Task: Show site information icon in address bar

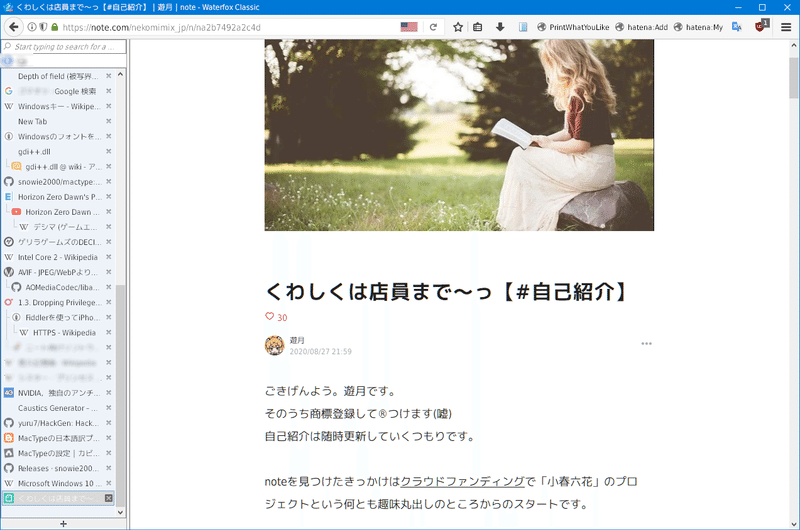Action: click(32, 27)
